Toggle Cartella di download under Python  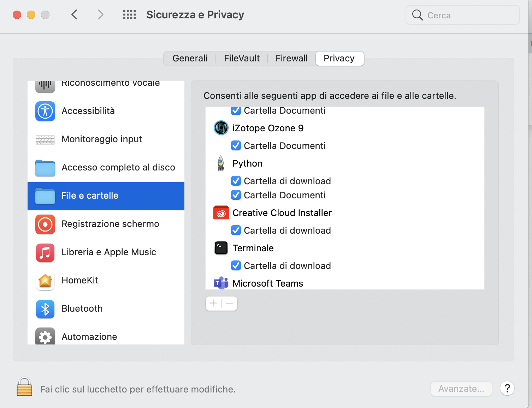tap(236, 181)
